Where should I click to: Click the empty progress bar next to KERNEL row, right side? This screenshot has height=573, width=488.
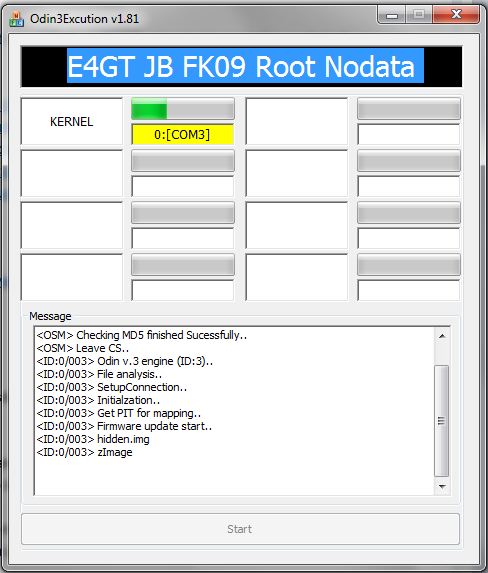pyautogui.click(x=409, y=109)
